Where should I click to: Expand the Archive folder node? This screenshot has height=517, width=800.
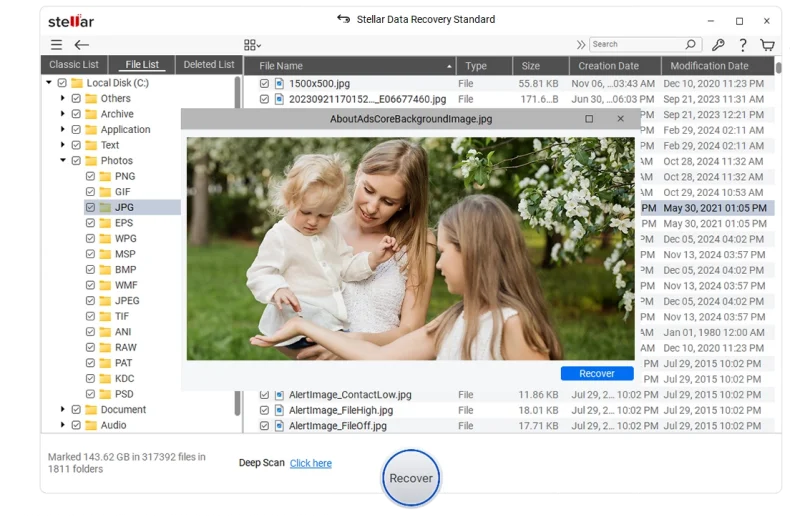(63, 114)
